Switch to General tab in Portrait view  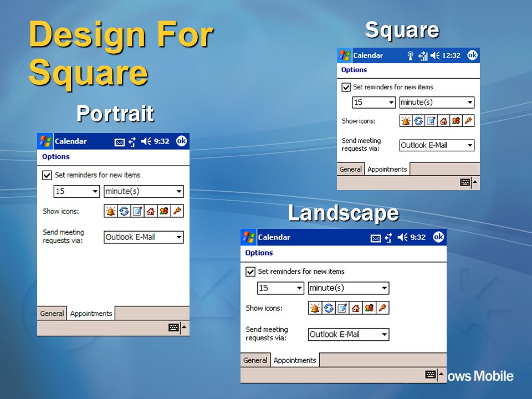click(52, 314)
